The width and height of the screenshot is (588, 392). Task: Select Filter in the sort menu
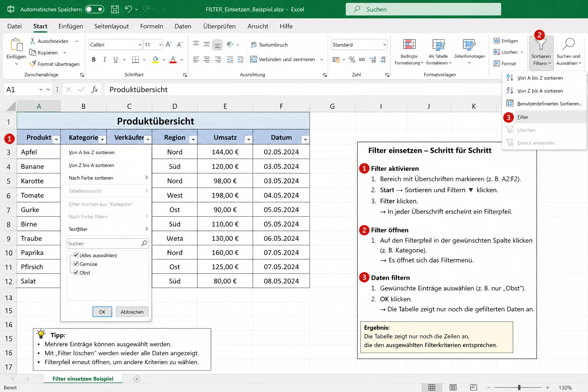coord(523,117)
